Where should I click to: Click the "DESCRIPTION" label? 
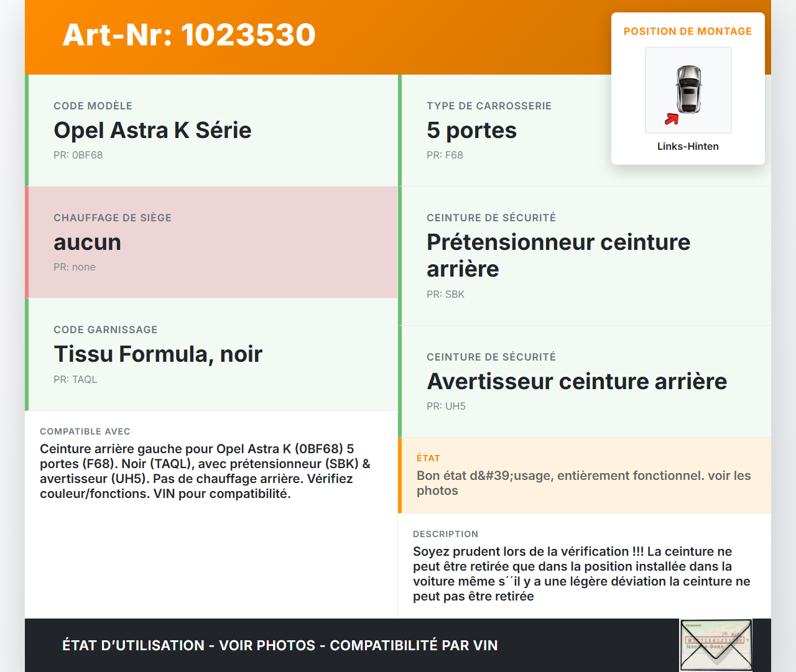445,534
